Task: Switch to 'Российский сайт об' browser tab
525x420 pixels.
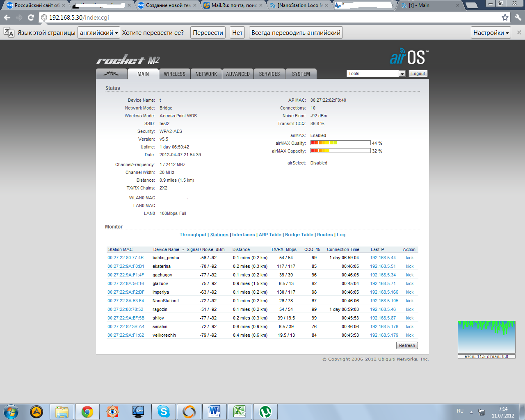Action: (x=35, y=5)
